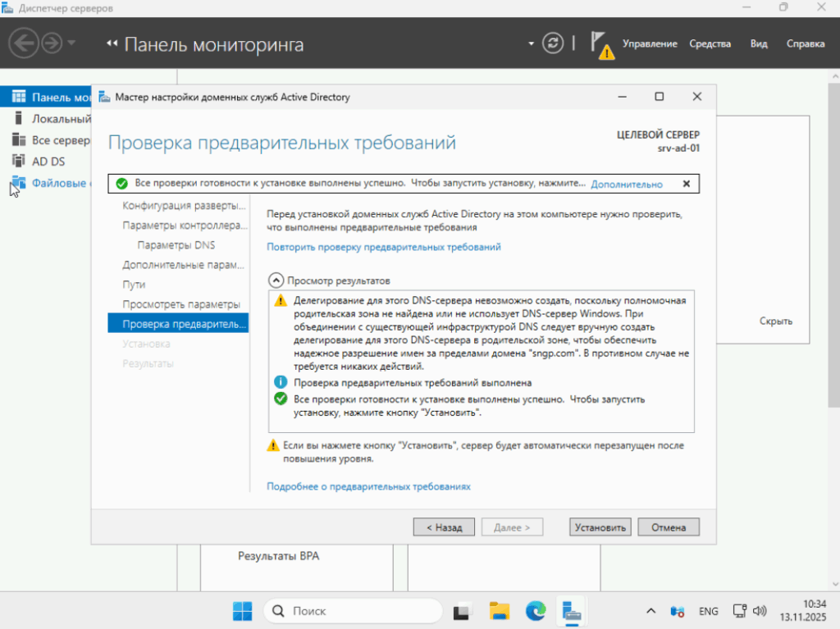
Task: Open Task View on the taskbar
Action: (x=463, y=611)
